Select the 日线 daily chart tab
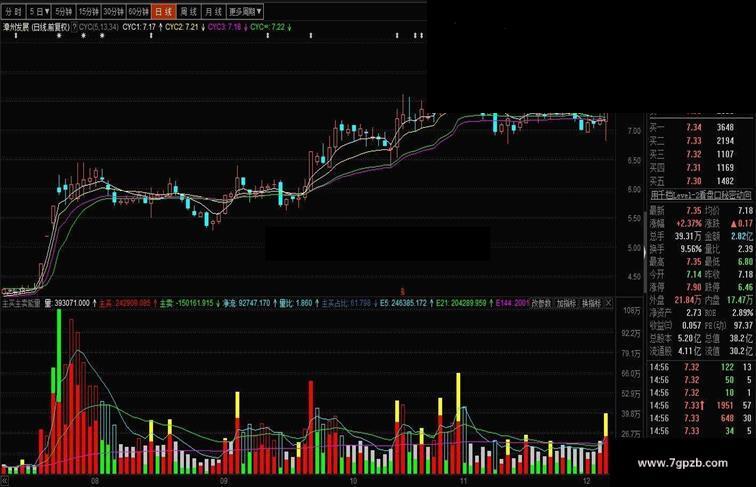Image resolution: width=756 pixels, height=487 pixels. (x=164, y=11)
